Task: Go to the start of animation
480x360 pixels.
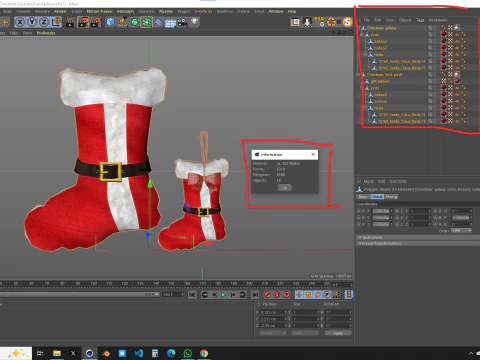Action: [x=192, y=295]
